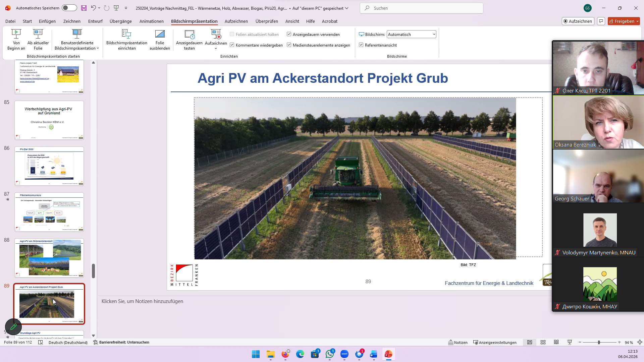Screen dimensions: 644x362
Task: Switch to slide sorter view icon
Action: click(543, 342)
